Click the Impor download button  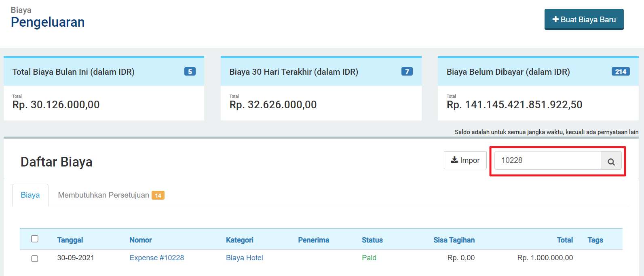pyautogui.click(x=465, y=160)
